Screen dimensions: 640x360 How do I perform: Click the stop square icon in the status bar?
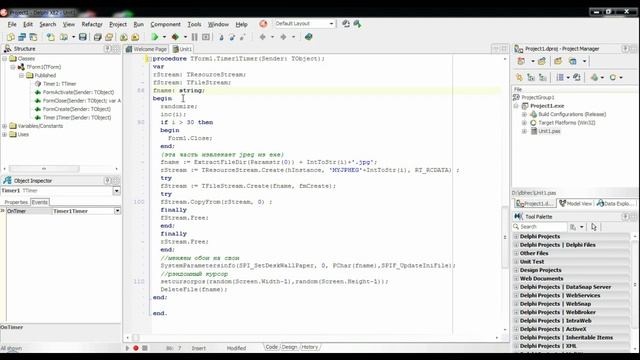(144, 348)
